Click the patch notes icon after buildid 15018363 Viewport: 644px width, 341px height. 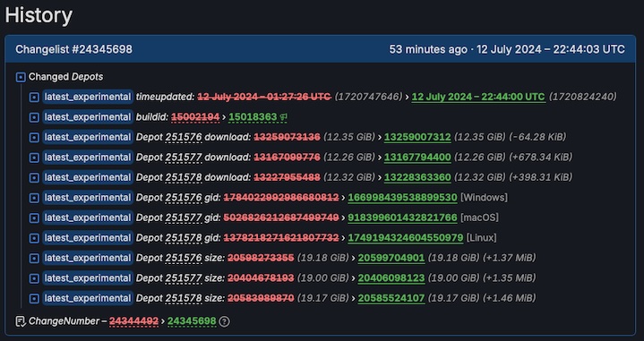tap(283, 117)
